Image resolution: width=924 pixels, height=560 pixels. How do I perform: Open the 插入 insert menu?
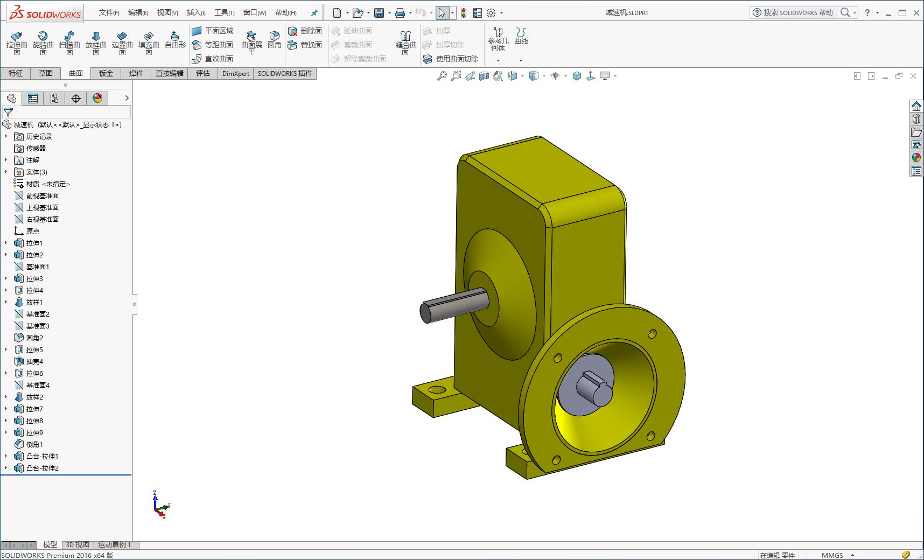(x=196, y=12)
